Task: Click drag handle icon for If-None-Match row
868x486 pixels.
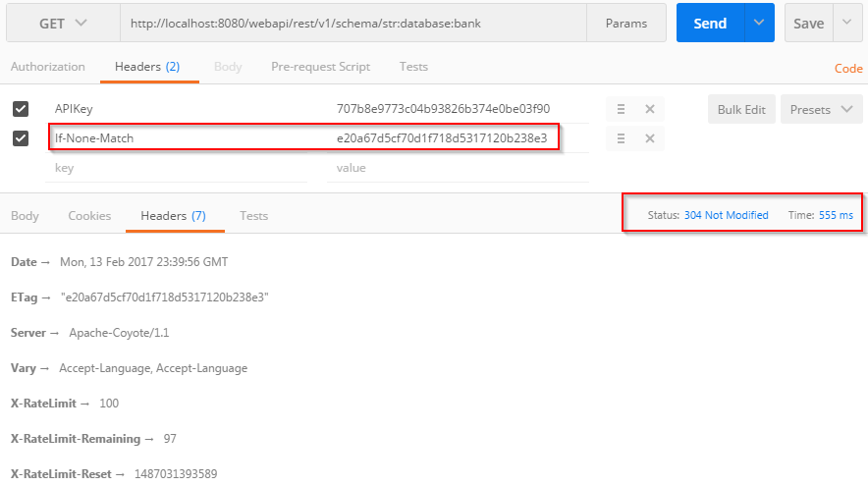Action: tap(621, 138)
